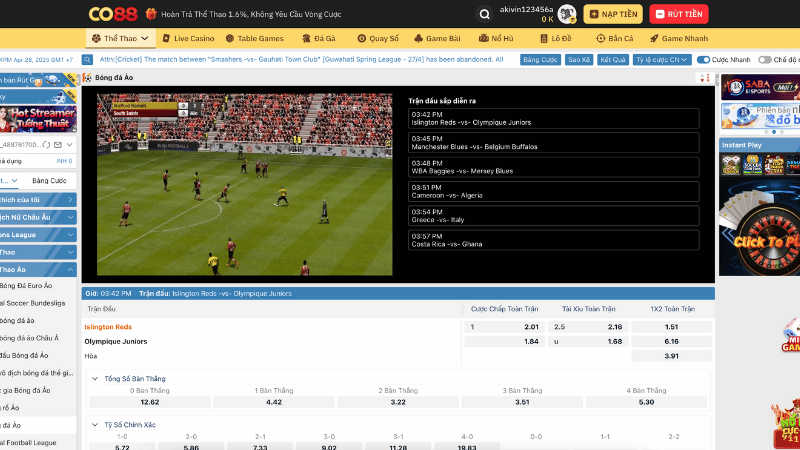Click the virtual football video stream
The width and height of the screenshot is (800, 450).
click(x=245, y=184)
